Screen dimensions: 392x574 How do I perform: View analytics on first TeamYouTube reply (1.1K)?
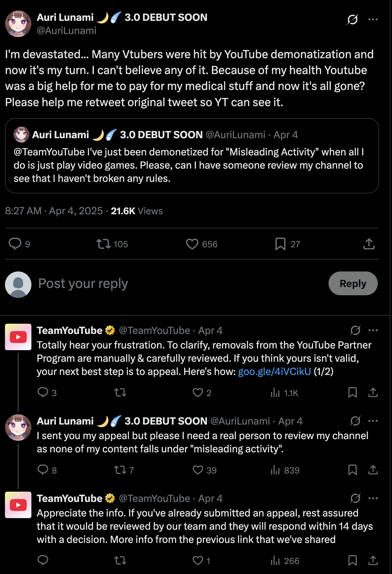coord(284,393)
